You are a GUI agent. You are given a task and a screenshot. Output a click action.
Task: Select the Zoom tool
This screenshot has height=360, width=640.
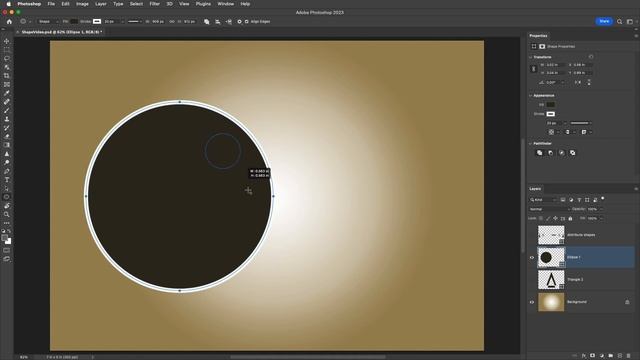(x=7, y=214)
